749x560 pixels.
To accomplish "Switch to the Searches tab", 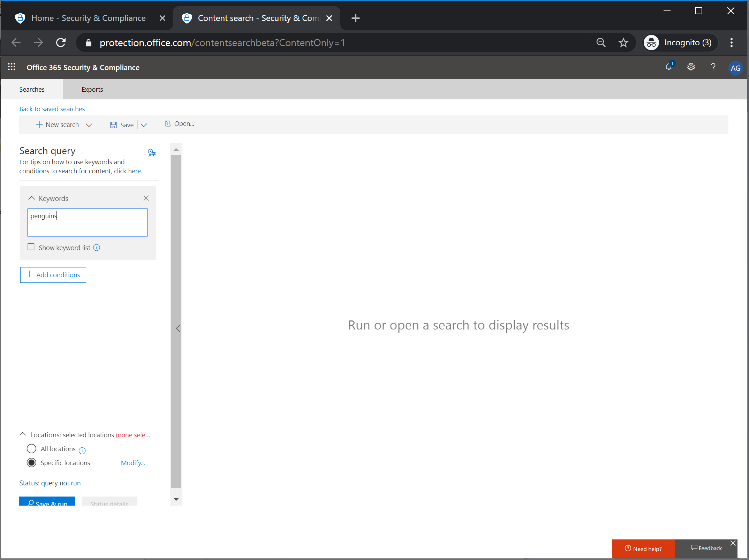I will [32, 89].
